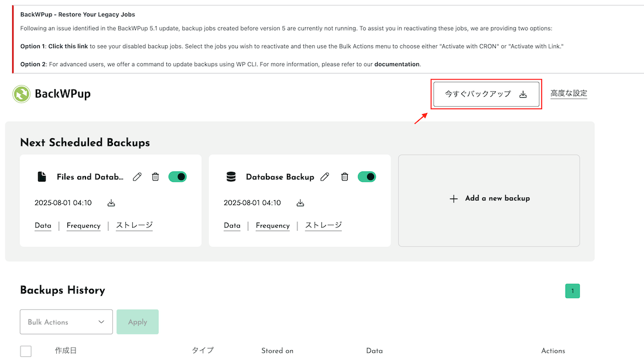Open the documentation link in the notice
644x358 pixels.
coord(397,64)
